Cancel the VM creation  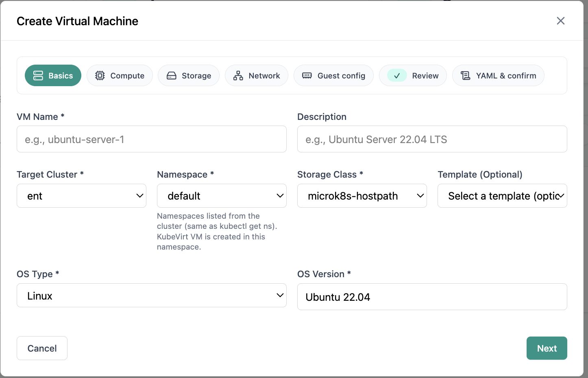[42, 348]
